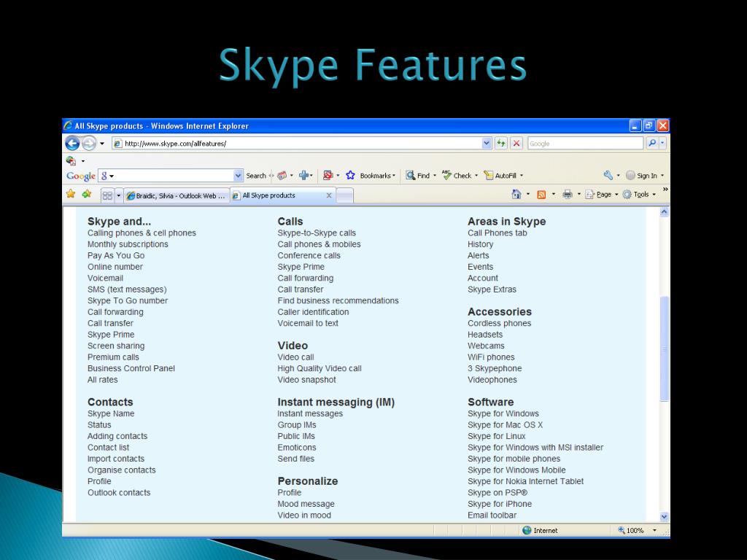The width and height of the screenshot is (747, 560).
Task: Open the Cordless phones link
Action: tap(499, 323)
